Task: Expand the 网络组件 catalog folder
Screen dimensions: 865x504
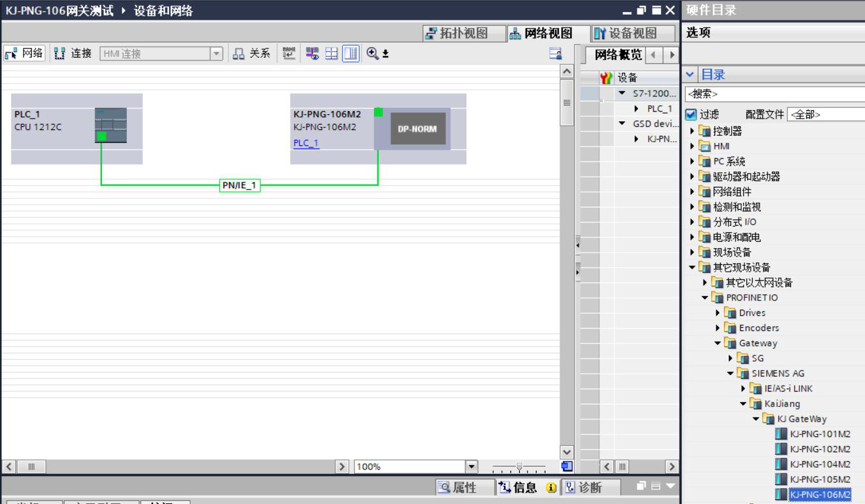Action: click(693, 192)
